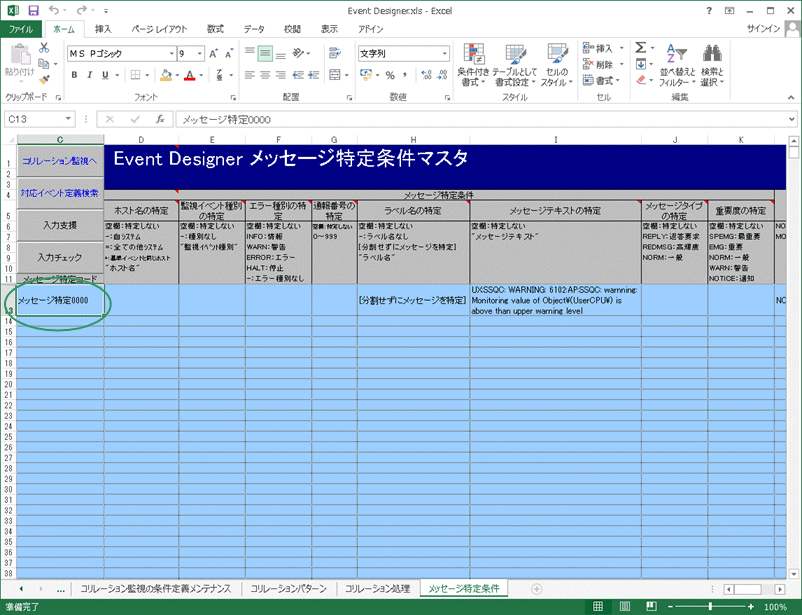Apply percent style to the cell

[x=390, y=75]
